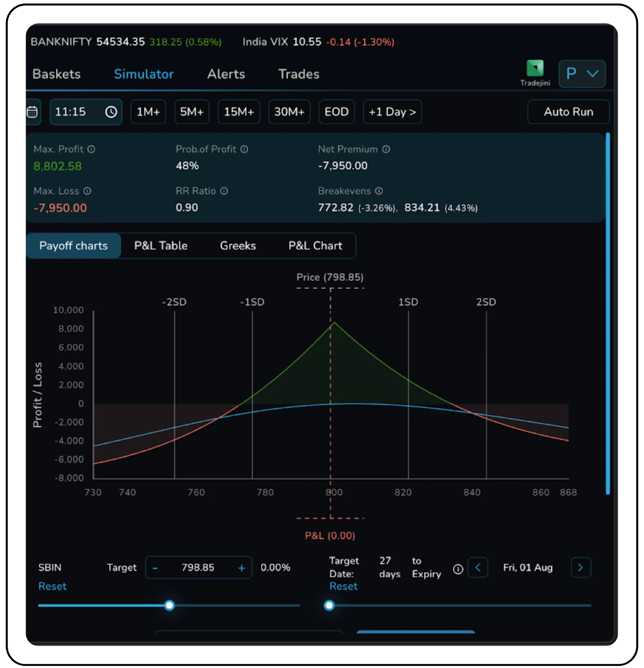Click the Tradejini broker logo icon
644x668 pixels.
pyautogui.click(x=535, y=68)
